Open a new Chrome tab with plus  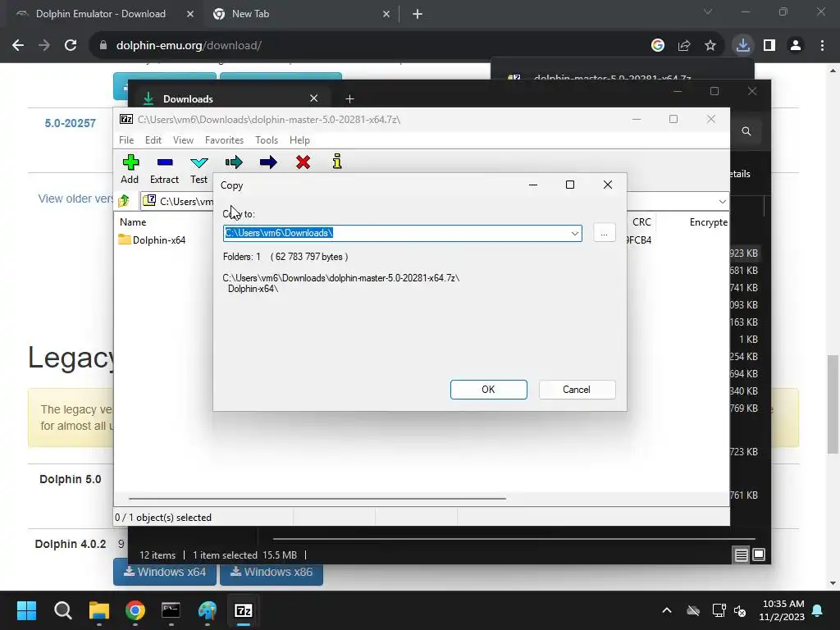[x=418, y=15]
